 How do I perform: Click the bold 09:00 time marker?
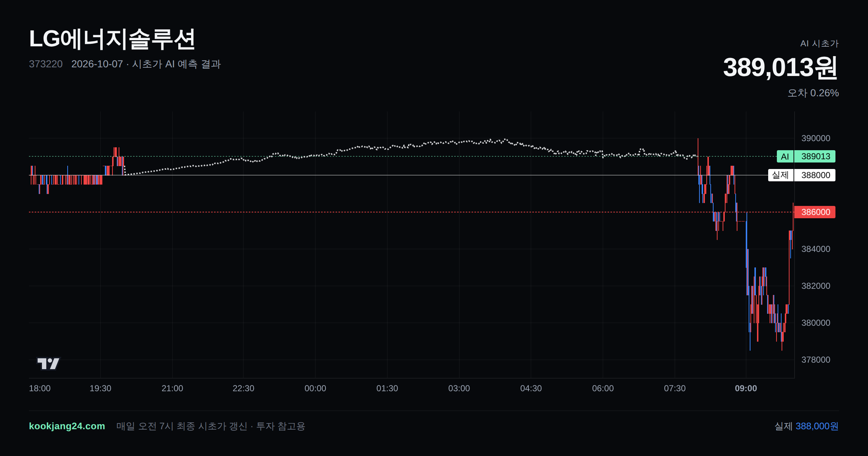pos(746,388)
